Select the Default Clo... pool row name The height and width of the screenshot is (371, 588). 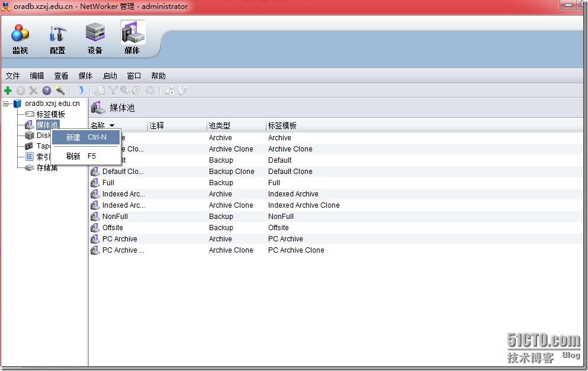pyautogui.click(x=123, y=172)
